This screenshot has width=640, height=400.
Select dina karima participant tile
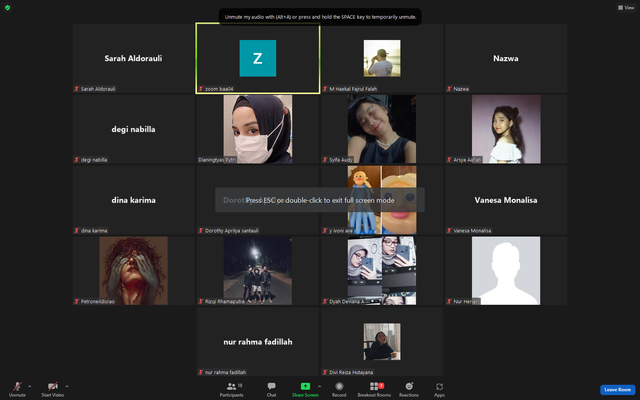[133, 200]
